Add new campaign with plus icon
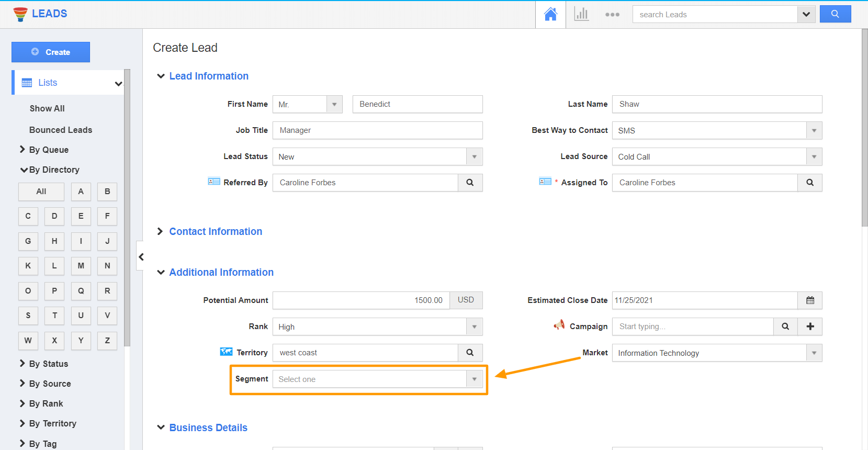 point(810,327)
